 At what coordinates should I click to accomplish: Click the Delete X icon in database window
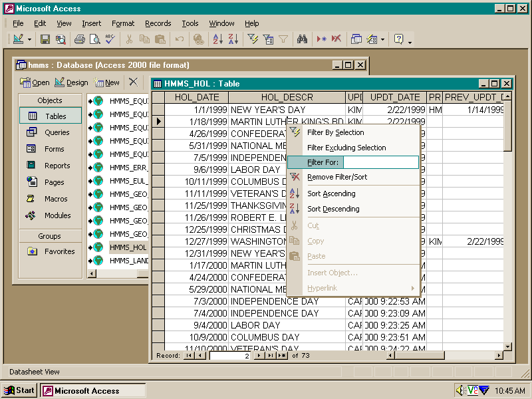(x=134, y=82)
